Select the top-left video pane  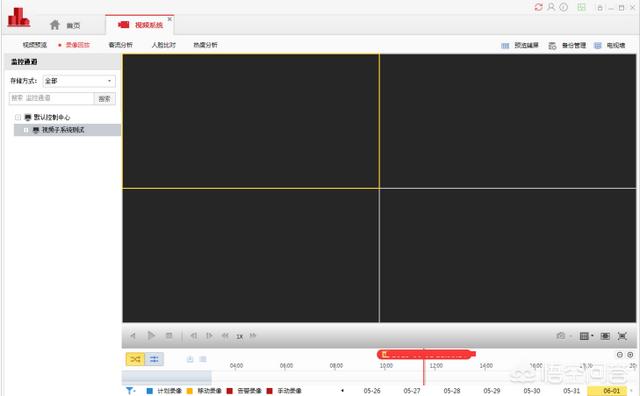pos(251,121)
